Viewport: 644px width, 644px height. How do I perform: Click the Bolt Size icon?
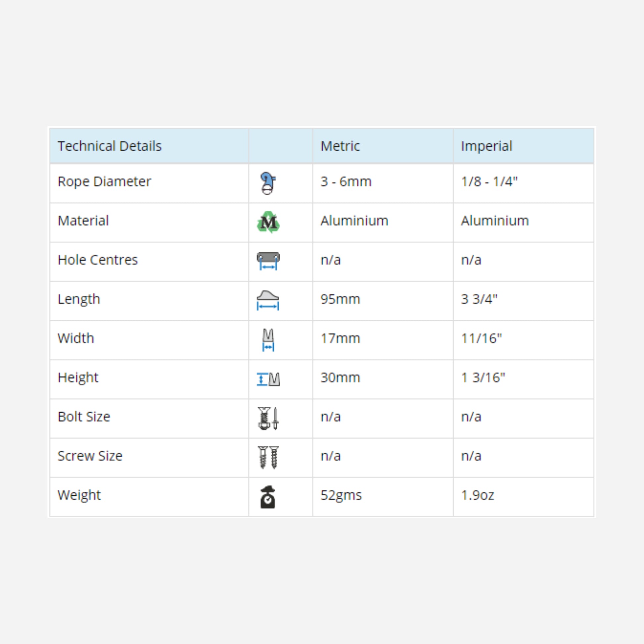click(268, 418)
